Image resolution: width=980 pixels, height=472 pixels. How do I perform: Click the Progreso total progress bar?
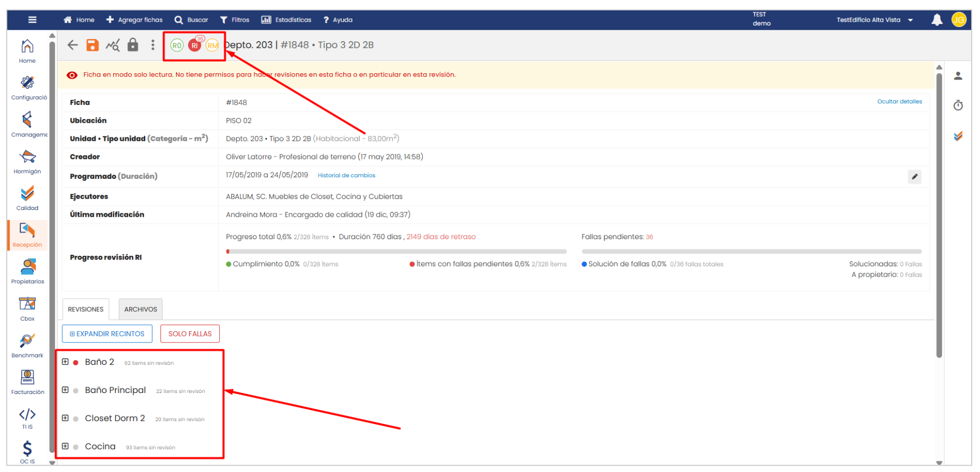(396, 252)
